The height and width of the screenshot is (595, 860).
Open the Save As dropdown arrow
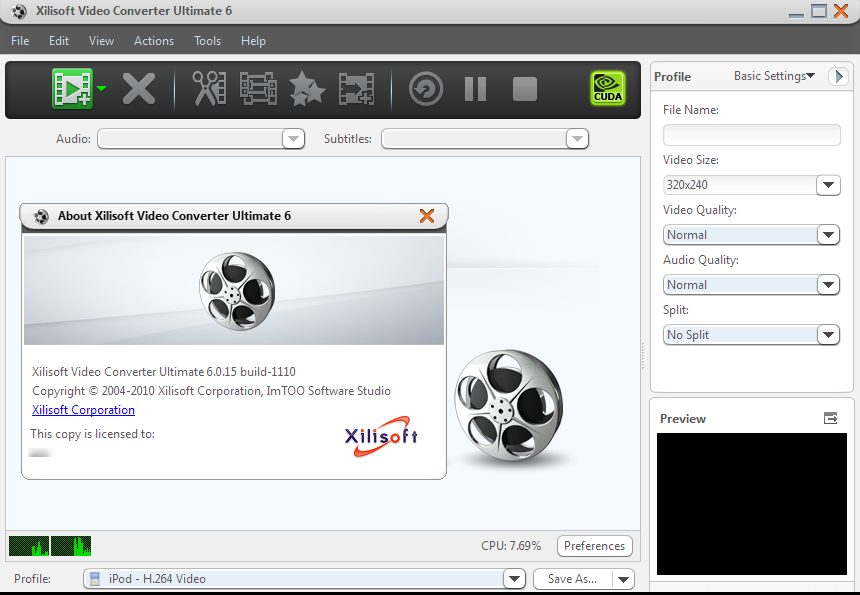tap(623, 579)
